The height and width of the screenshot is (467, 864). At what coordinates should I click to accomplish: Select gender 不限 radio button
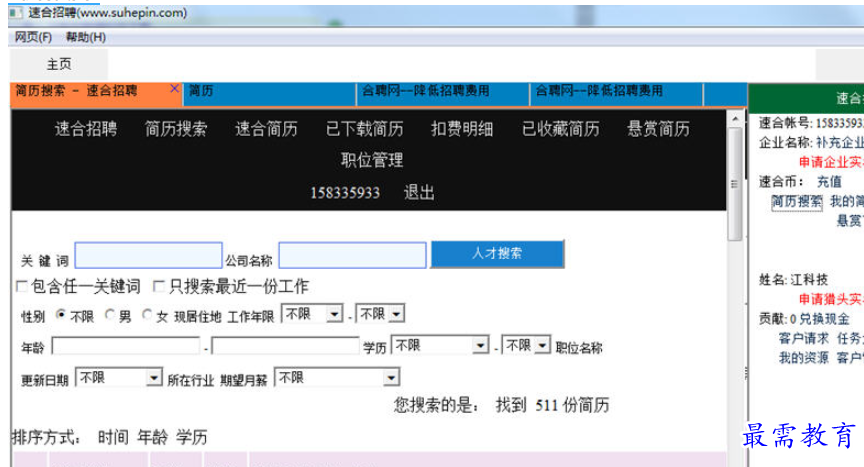pyautogui.click(x=60, y=315)
